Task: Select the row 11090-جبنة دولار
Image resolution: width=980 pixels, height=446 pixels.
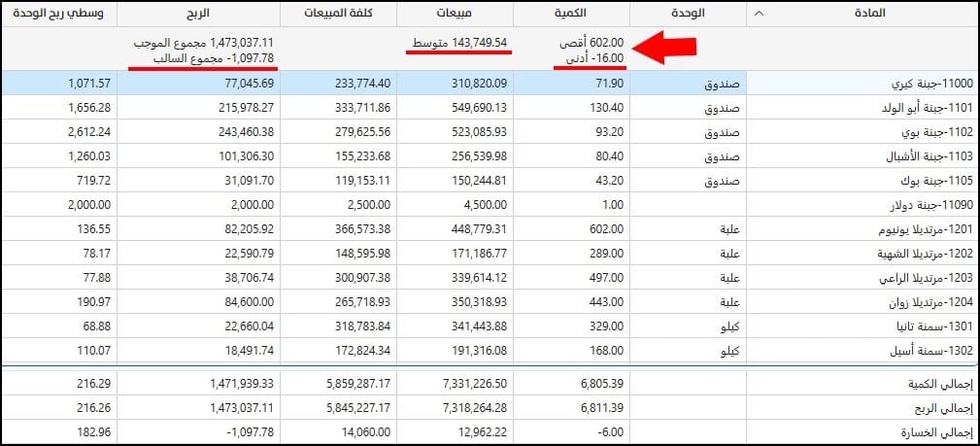Action: pyautogui.click(x=490, y=205)
